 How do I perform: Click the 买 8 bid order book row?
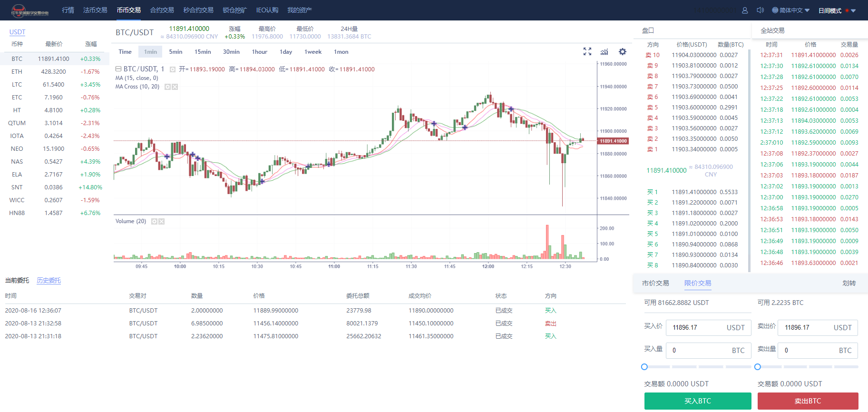point(692,265)
